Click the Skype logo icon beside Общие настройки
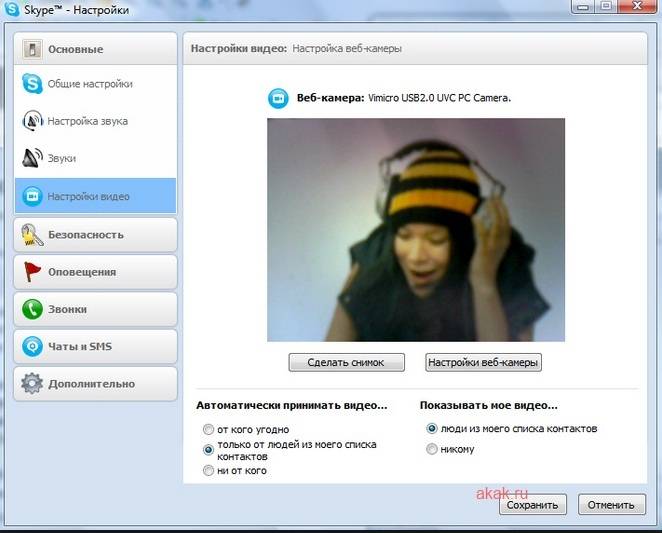The width and height of the screenshot is (662, 533). (31, 84)
